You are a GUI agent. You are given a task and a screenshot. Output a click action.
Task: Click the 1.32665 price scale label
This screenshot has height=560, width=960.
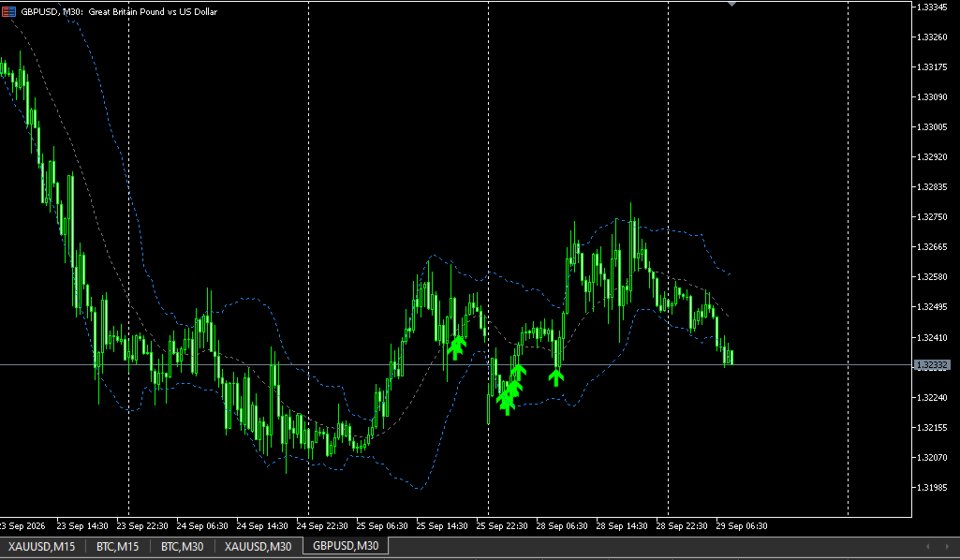(x=931, y=247)
